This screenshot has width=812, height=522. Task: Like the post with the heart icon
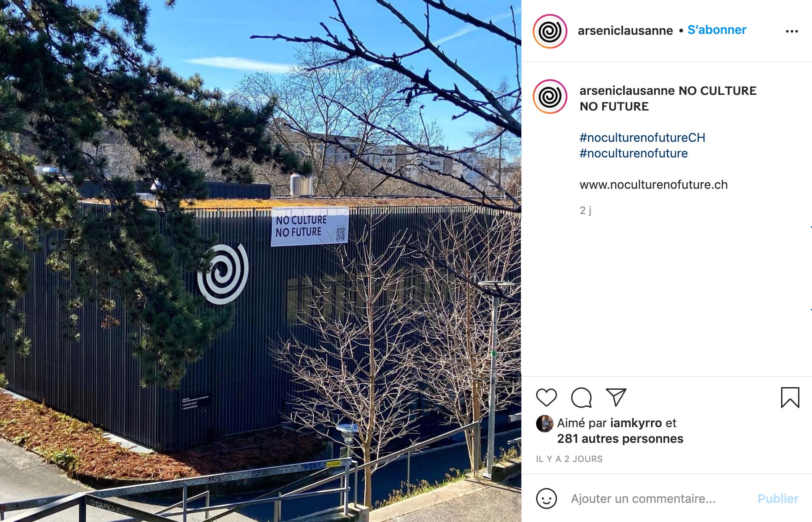[x=546, y=397]
